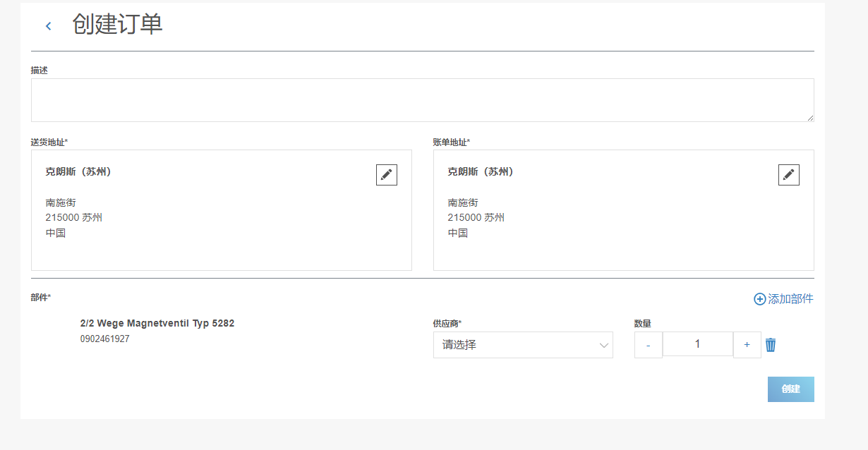Edit the 送货地址 with pencil icon
Image resolution: width=868 pixels, height=450 pixels.
coord(386,175)
